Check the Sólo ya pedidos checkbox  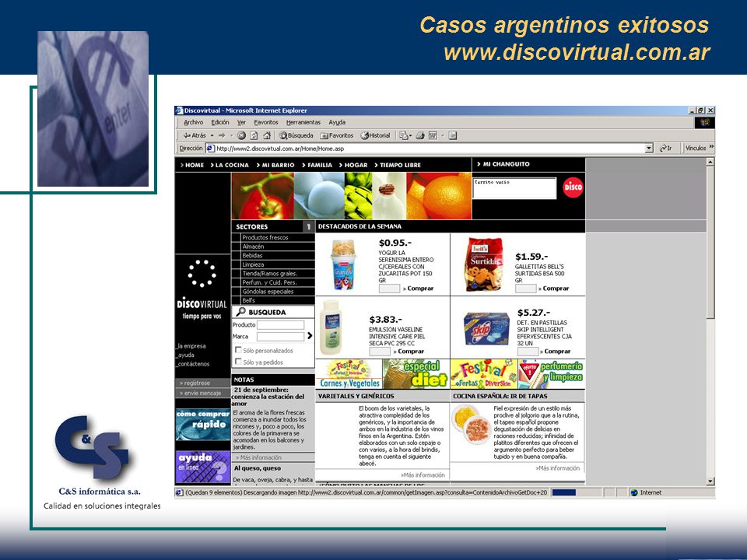(x=238, y=362)
